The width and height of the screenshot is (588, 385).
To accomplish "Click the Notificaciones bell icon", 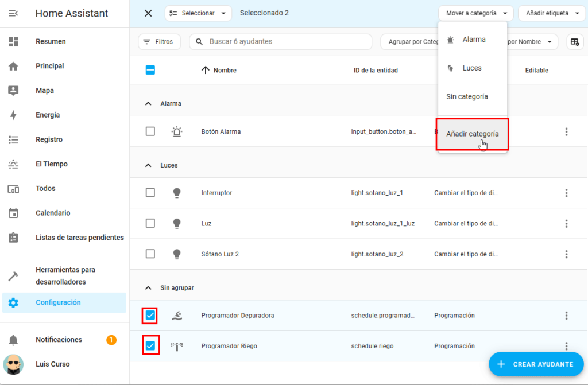I will [13, 340].
